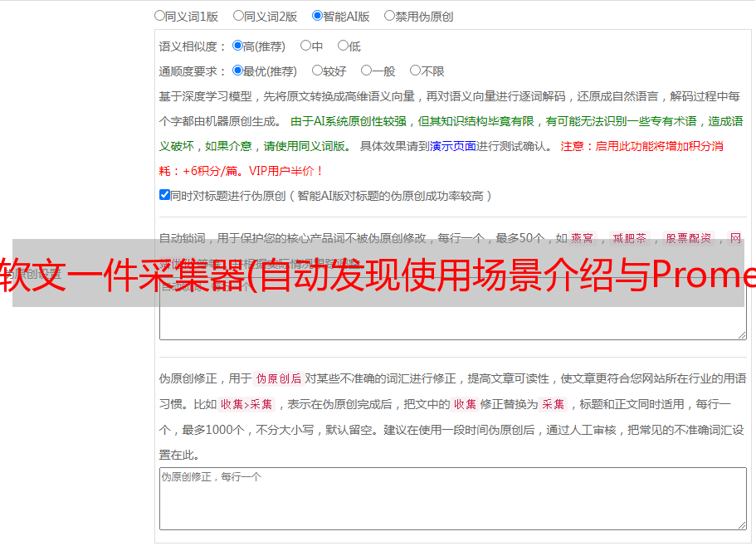Click the red VIP用户半价 notice text

[285, 171]
